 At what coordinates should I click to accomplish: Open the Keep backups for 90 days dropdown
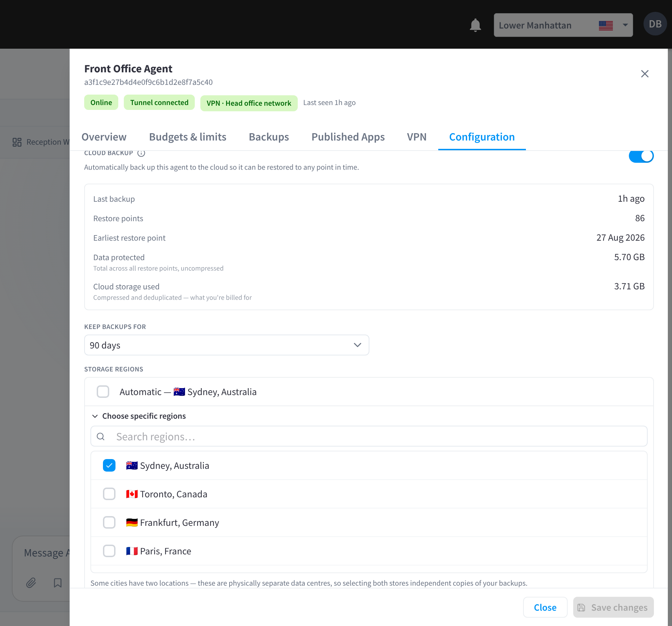(x=226, y=345)
